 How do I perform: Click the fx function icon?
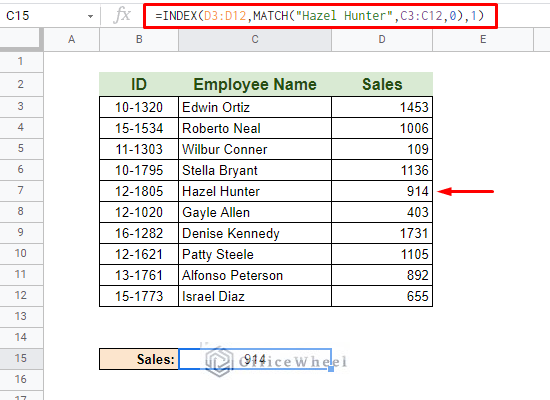tap(122, 15)
